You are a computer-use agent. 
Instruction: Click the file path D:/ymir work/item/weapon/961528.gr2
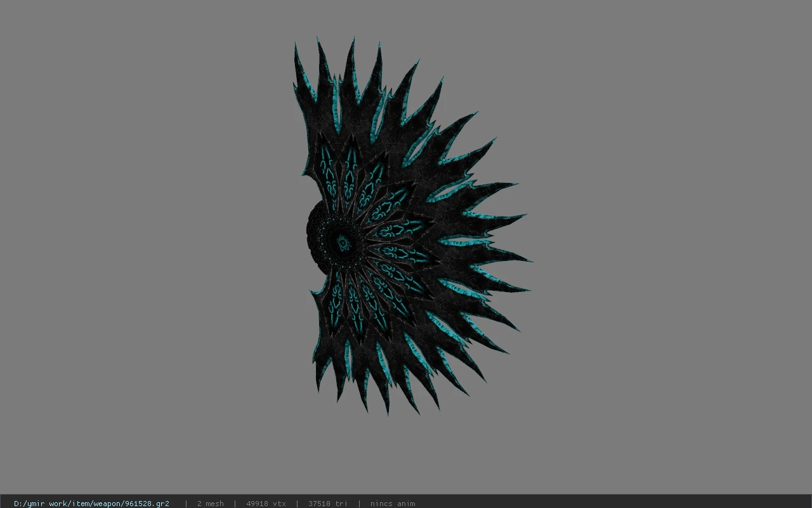coord(91,504)
